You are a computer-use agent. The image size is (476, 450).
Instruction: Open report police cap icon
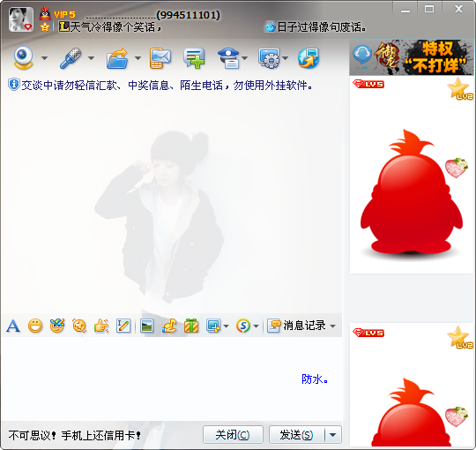pos(229,57)
